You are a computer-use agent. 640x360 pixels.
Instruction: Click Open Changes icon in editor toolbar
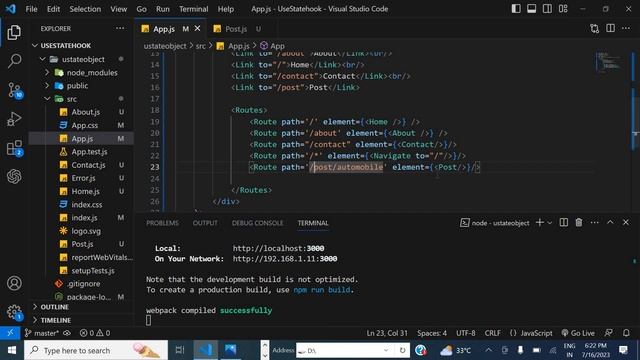595,29
